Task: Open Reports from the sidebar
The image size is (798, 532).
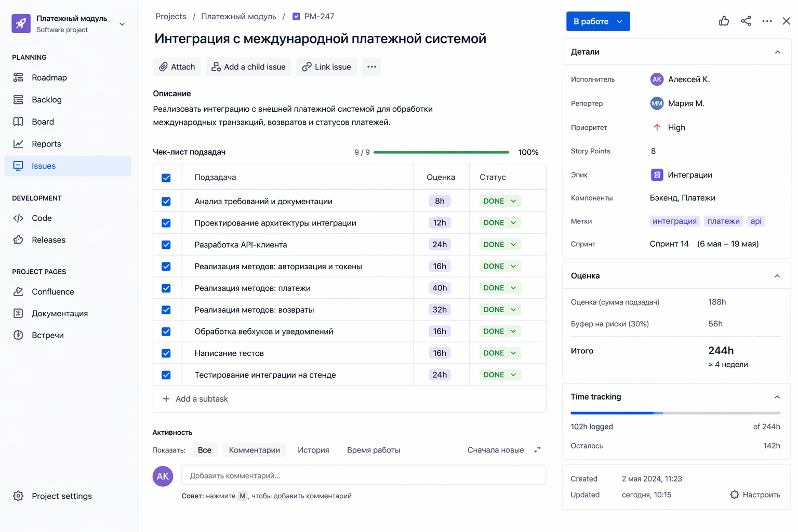Action: pyautogui.click(x=46, y=144)
